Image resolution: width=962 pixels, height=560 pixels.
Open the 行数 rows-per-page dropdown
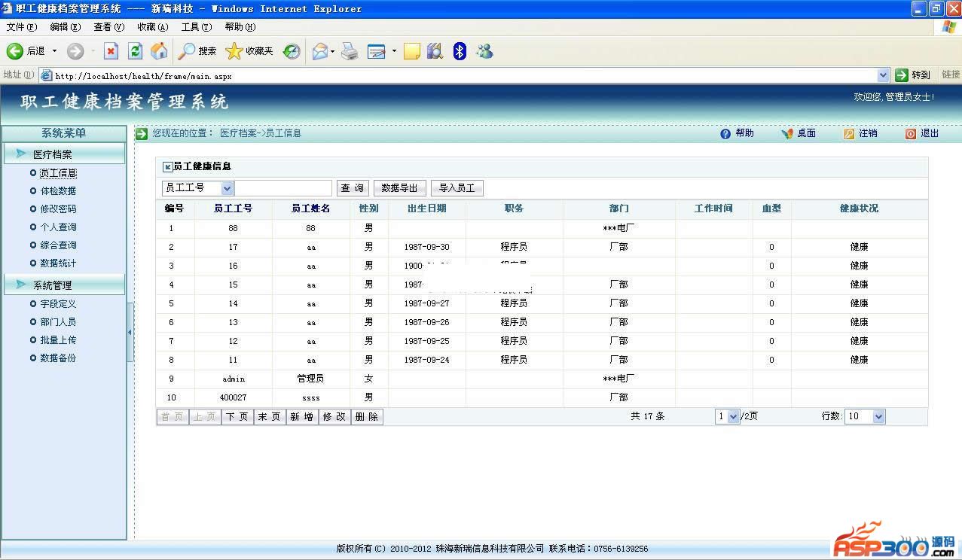click(x=878, y=416)
